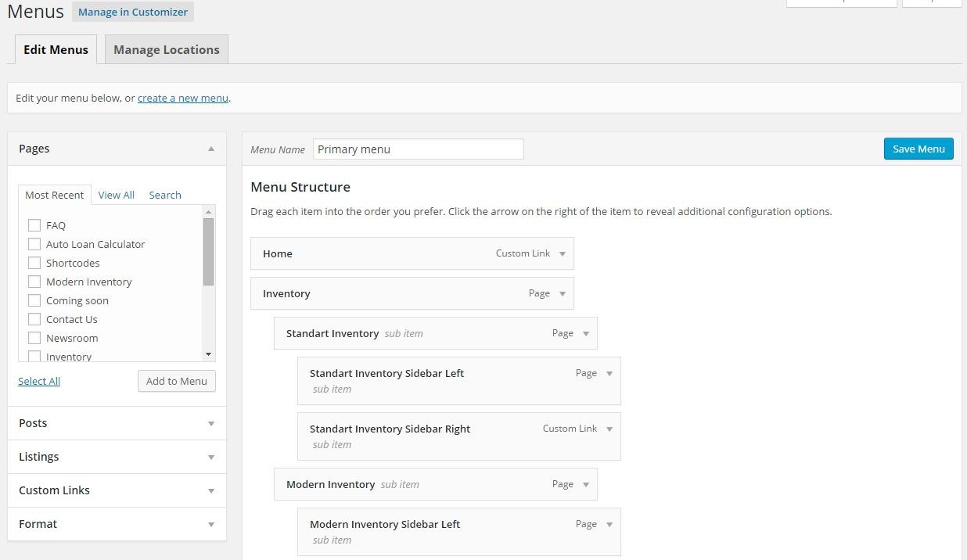Expand the Home menu item arrow
Viewport: 967px width, 560px height.
coord(562,254)
